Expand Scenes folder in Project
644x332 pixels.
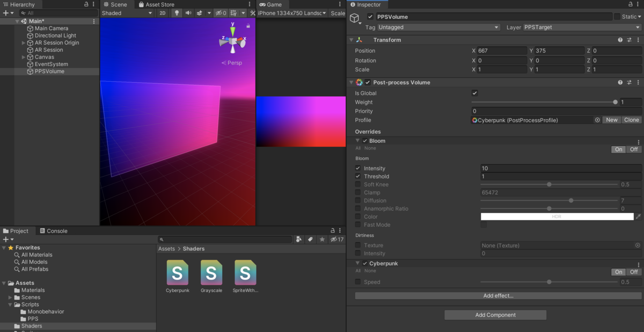10,297
